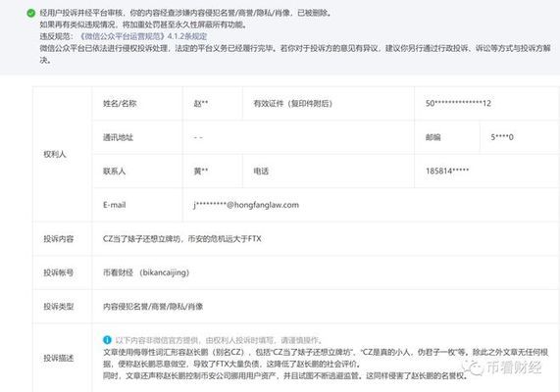Viewport: 560px width, 392px height.
Task: Select the complaint title about CZ and FTX
Action: pyautogui.click(x=181, y=239)
